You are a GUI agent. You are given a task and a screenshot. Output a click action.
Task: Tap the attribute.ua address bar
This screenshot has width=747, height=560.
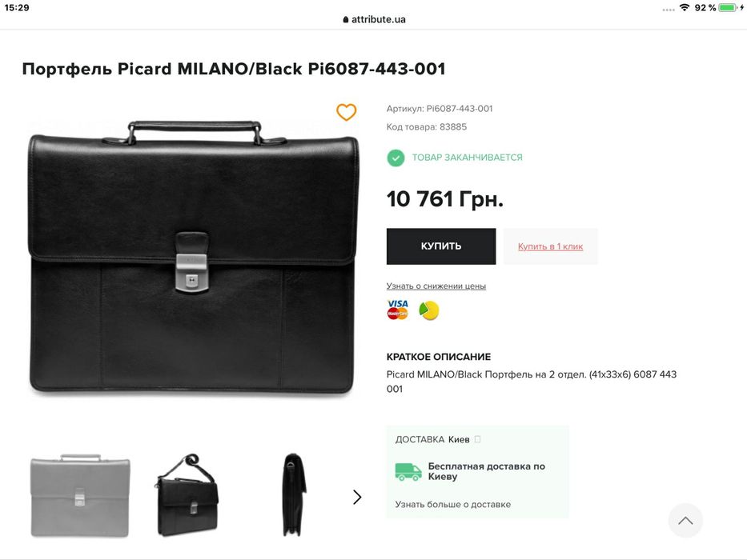(374, 19)
